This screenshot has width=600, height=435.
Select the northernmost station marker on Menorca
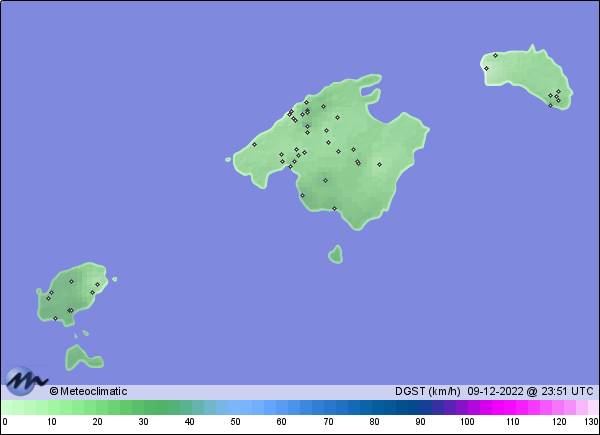[495, 55]
